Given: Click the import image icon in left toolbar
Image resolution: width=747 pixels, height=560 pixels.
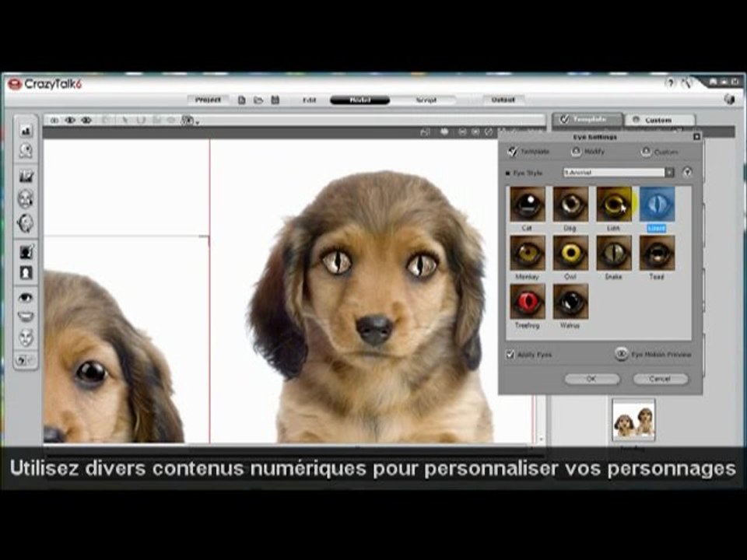Looking at the screenshot, I should pyautogui.click(x=26, y=130).
